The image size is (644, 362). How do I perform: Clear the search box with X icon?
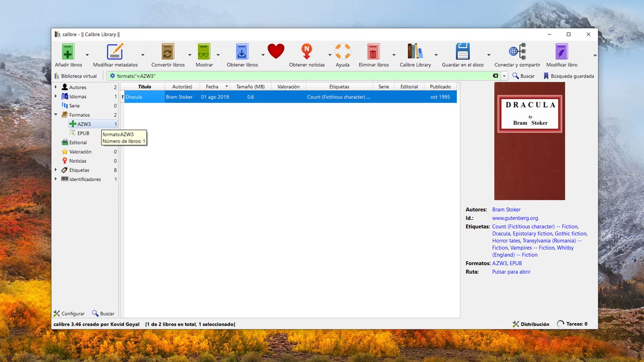pyautogui.click(x=495, y=76)
